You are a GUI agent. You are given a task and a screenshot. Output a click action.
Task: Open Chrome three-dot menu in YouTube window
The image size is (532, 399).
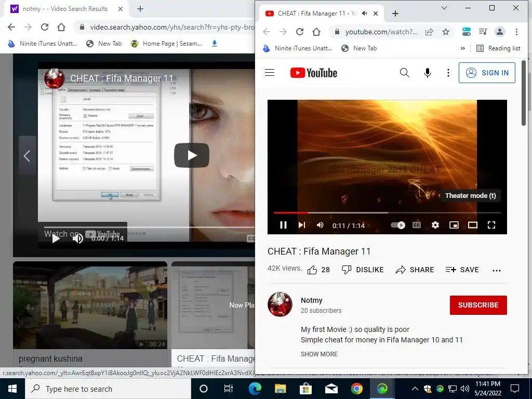tap(516, 32)
